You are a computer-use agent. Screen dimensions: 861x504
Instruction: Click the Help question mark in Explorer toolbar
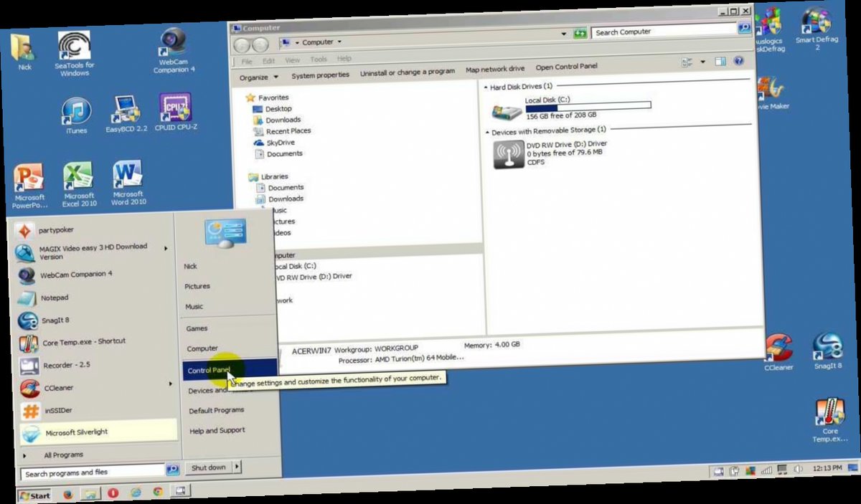(x=739, y=62)
